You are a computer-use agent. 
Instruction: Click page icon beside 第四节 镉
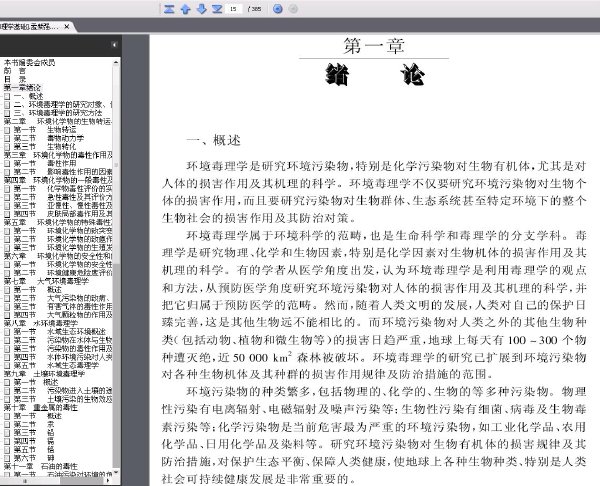[7, 441]
